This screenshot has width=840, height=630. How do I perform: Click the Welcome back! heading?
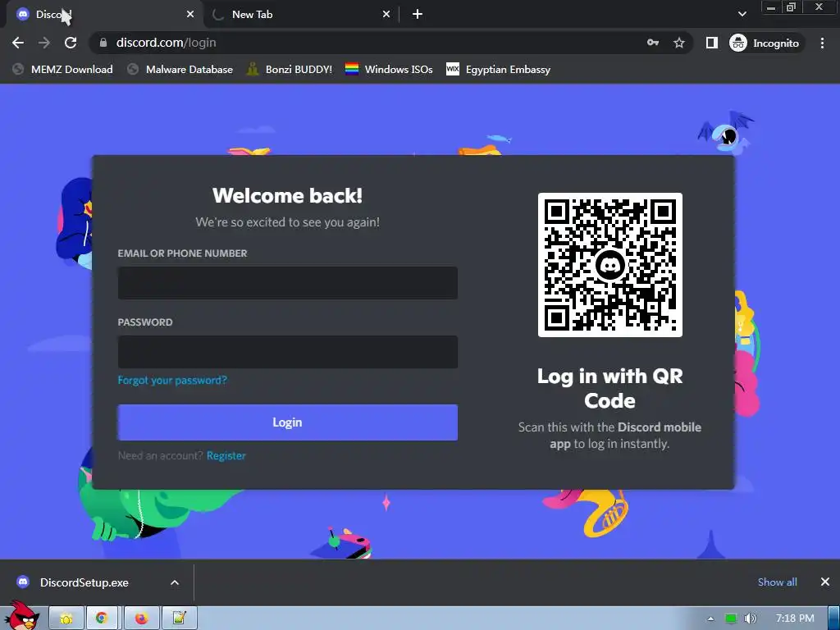[288, 196]
